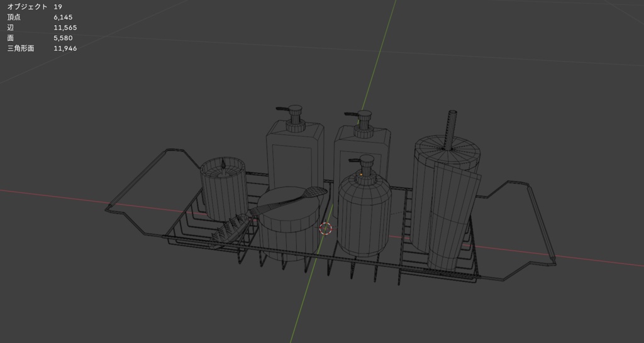The width and height of the screenshot is (644, 343).
Task: Select the candle flame inside the holder
Action: pos(223,165)
